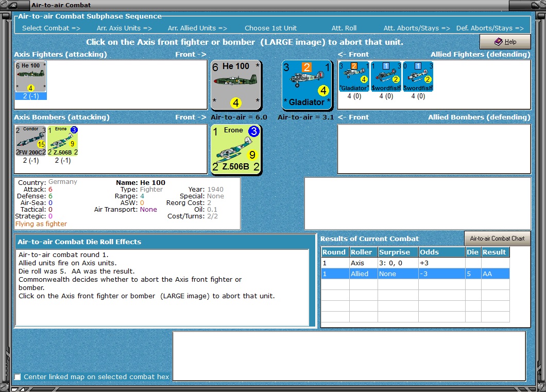
Task: Click the 2 (-1) value under small He 100
Action: 30,96
